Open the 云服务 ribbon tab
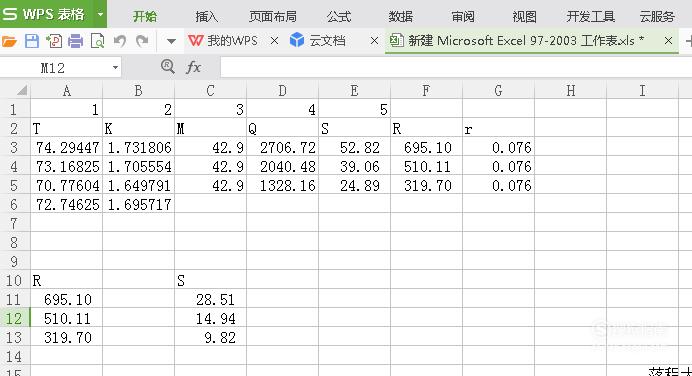 [657, 17]
